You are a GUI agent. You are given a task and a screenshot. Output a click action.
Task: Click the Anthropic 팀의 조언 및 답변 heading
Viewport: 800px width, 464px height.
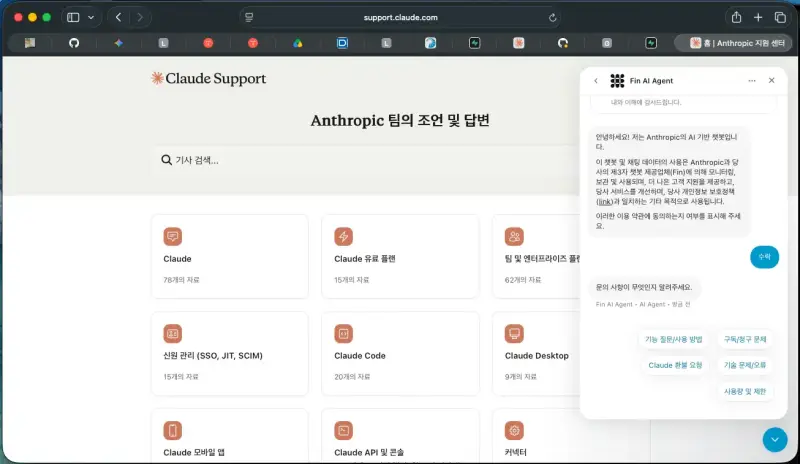tap(400, 120)
